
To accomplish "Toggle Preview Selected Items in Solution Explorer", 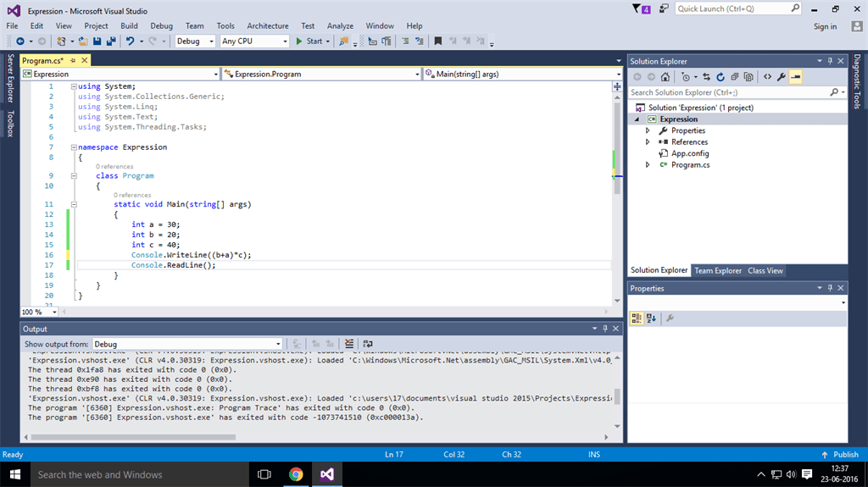I will click(x=795, y=76).
